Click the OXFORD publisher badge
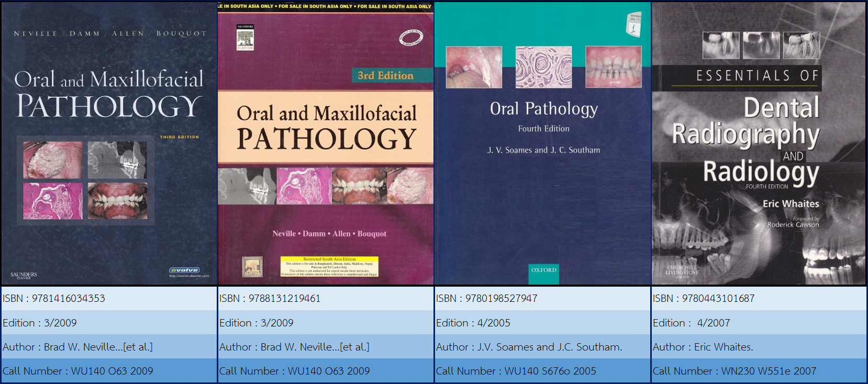This screenshot has height=384, width=868. (544, 274)
